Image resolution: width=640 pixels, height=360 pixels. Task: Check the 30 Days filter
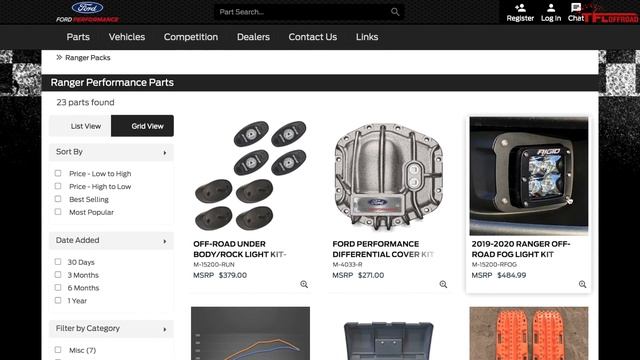(58, 262)
